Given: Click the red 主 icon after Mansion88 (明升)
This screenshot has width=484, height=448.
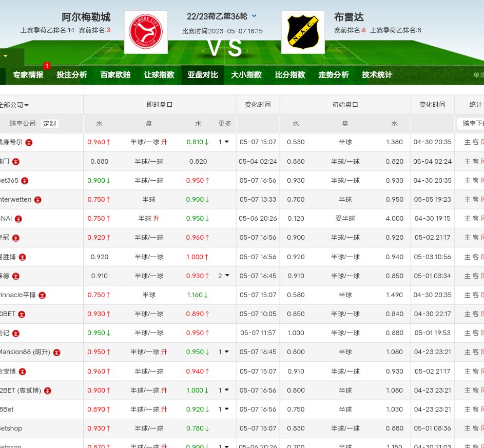Looking at the screenshot, I should (x=56, y=353).
